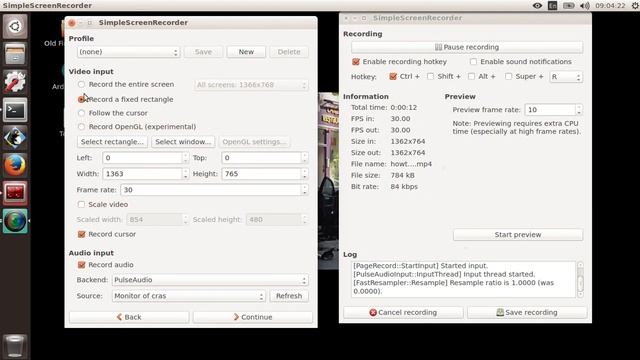The width and height of the screenshot is (640, 360).
Task: Launch the Terminal from dock
Action: [x=15, y=109]
